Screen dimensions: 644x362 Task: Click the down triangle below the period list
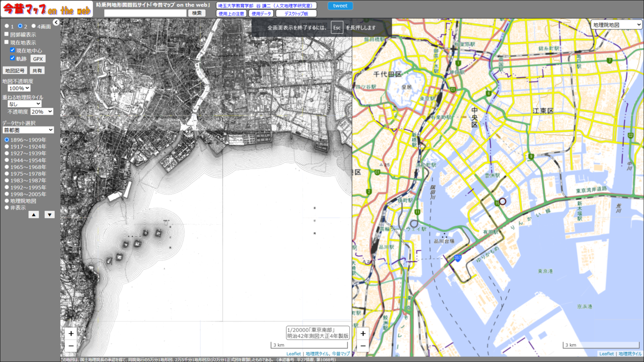tap(49, 215)
